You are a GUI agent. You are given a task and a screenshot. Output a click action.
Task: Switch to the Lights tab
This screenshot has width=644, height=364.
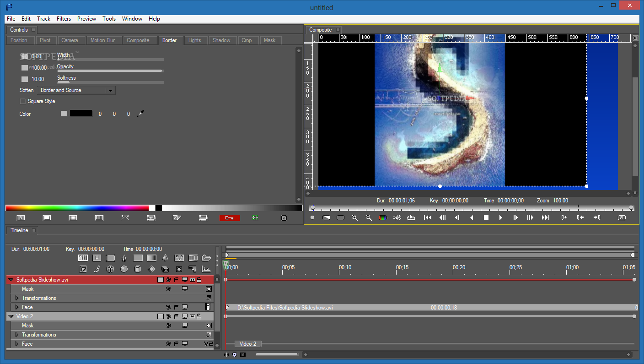click(195, 40)
